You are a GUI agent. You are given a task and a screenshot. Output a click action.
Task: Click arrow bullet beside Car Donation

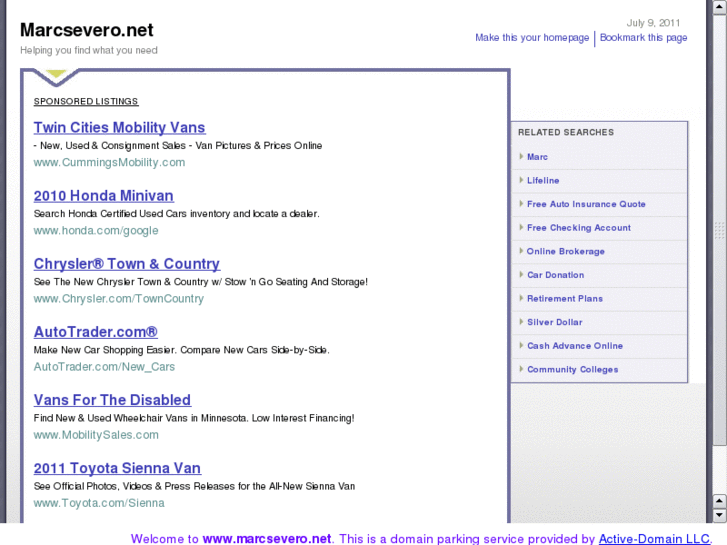point(521,275)
